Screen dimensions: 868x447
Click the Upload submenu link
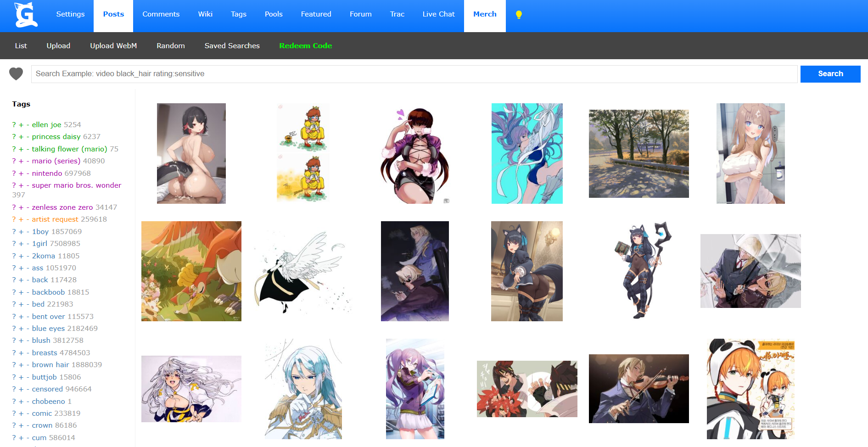58,46
